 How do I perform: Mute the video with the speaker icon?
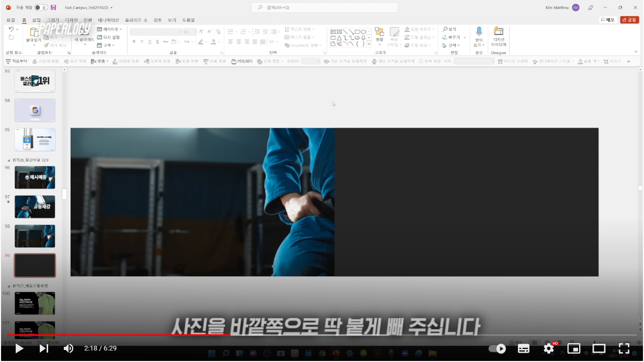tap(68, 348)
